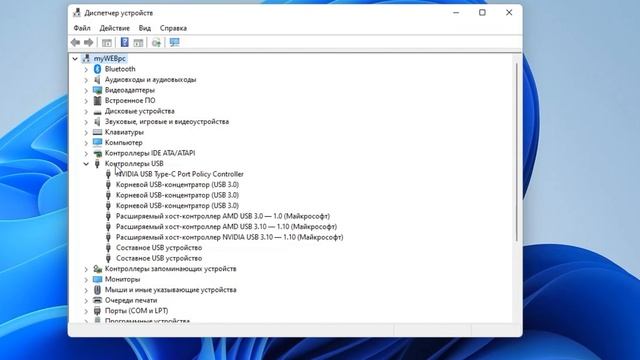
Task: Expand the Порты (COM и LPT) chevron
Action: tap(86, 311)
